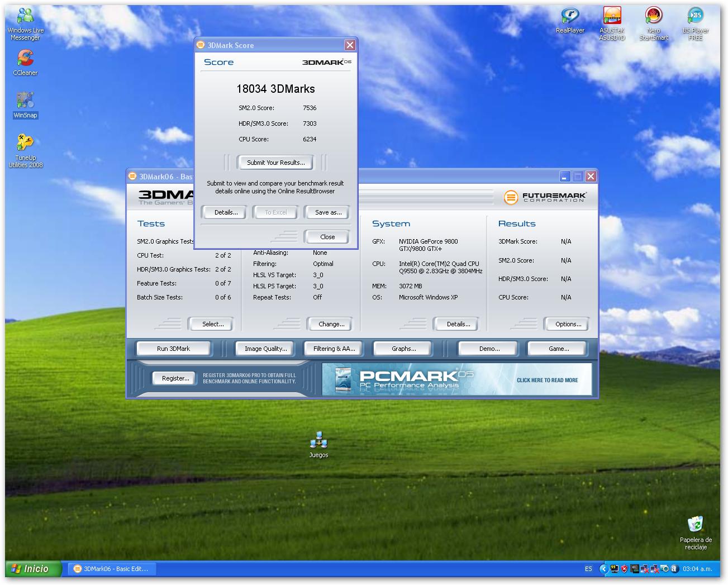This screenshot has height=585, width=728.
Task: Launch the RealPlayer desktop shortcut
Action: click(x=570, y=20)
